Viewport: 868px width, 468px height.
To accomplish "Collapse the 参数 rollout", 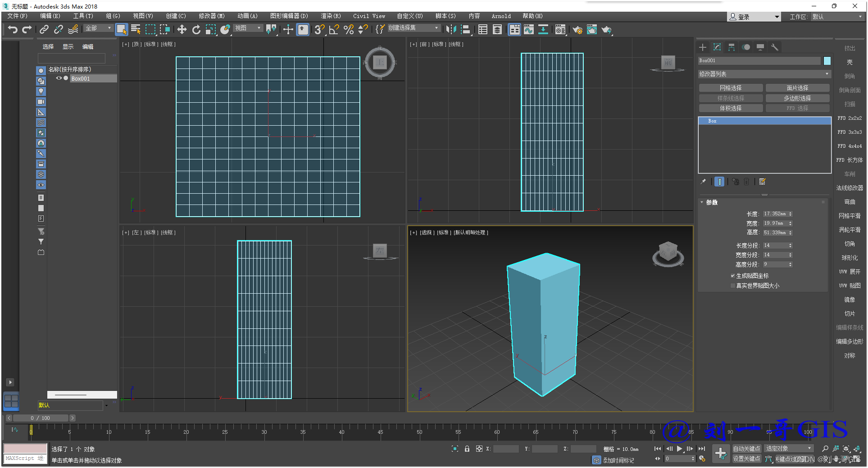I will (711, 202).
